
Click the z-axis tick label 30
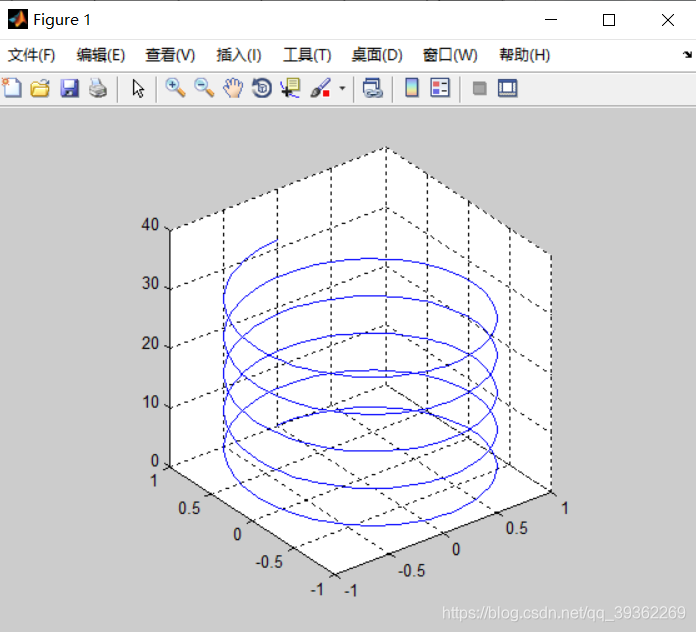coord(150,284)
